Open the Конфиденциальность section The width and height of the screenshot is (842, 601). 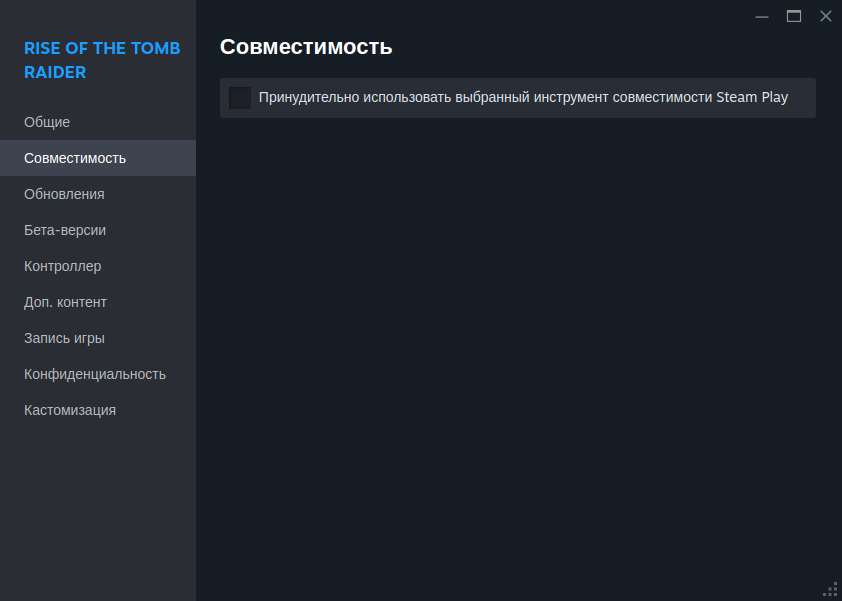click(95, 374)
